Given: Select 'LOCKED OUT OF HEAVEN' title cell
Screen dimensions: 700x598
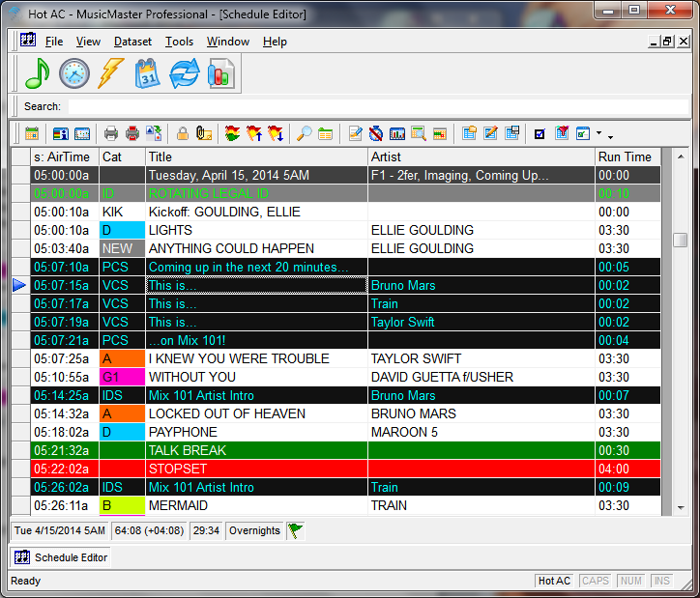Looking at the screenshot, I should pos(256,413).
